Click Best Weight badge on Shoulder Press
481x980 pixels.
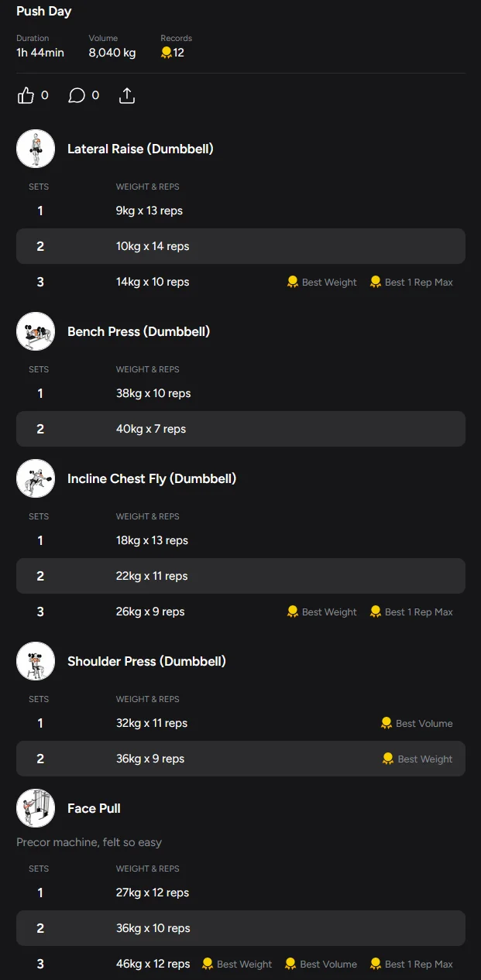(417, 759)
